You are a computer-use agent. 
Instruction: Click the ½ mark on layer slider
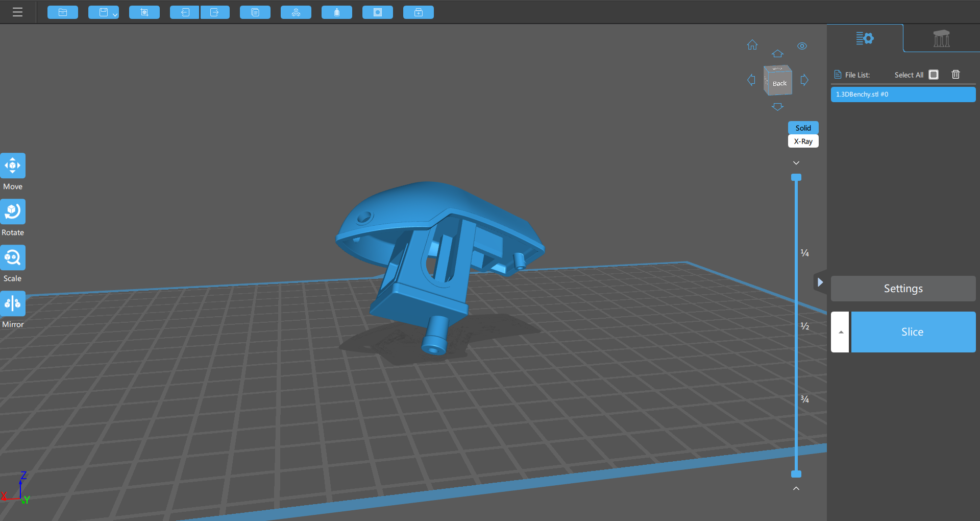pos(804,326)
